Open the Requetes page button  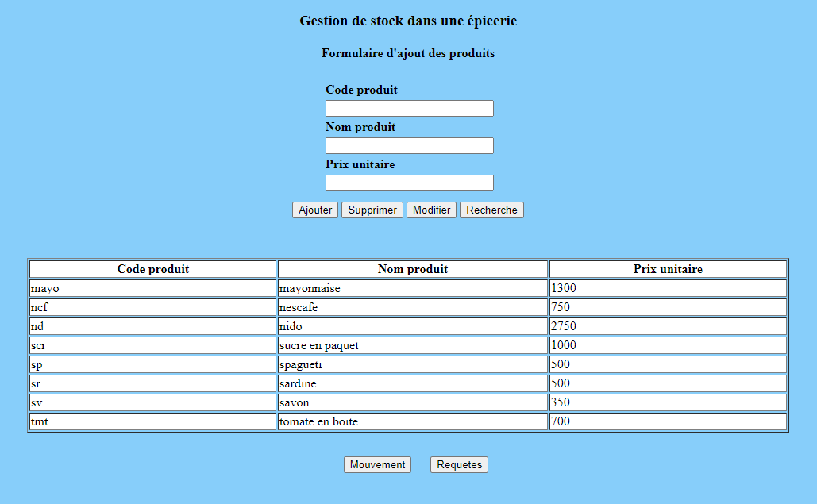459,465
